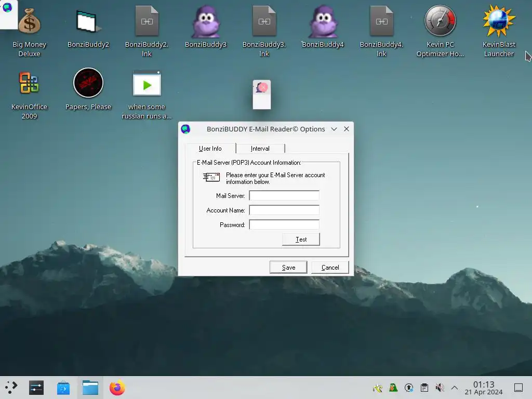The image size is (532, 399).
Task: Close the BonziBUDDY E-Mail Reader Options dialog
Action: pos(347,129)
